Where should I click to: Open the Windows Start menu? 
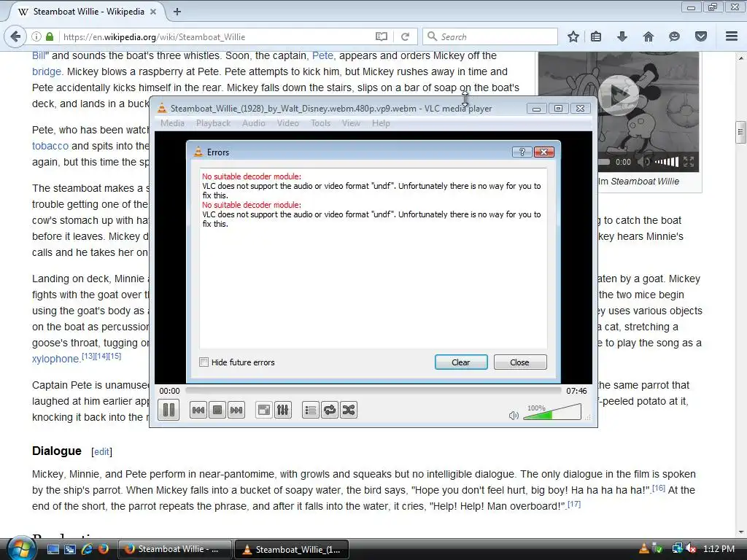pos(20,548)
